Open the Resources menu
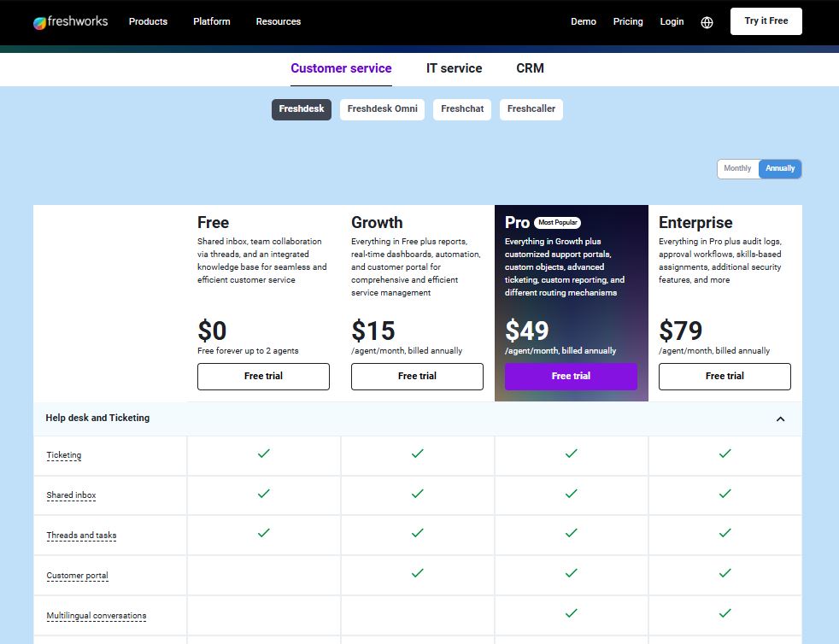Image resolution: width=839 pixels, height=644 pixels. 279,21
